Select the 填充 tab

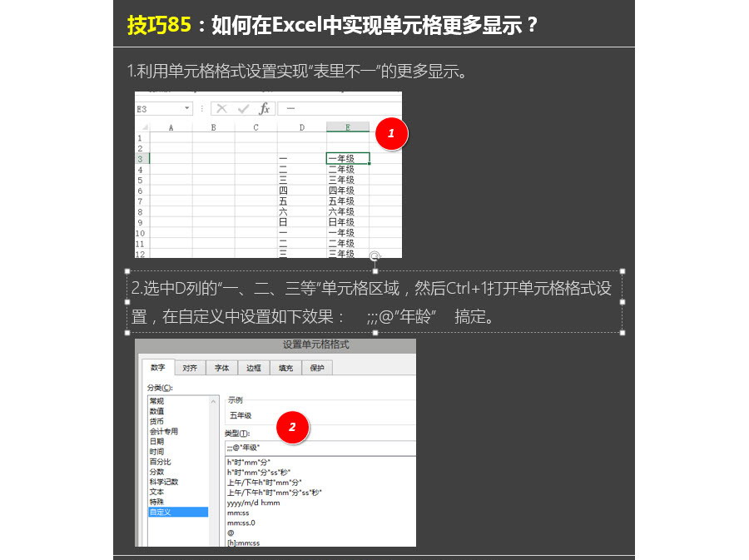coord(285,368)
